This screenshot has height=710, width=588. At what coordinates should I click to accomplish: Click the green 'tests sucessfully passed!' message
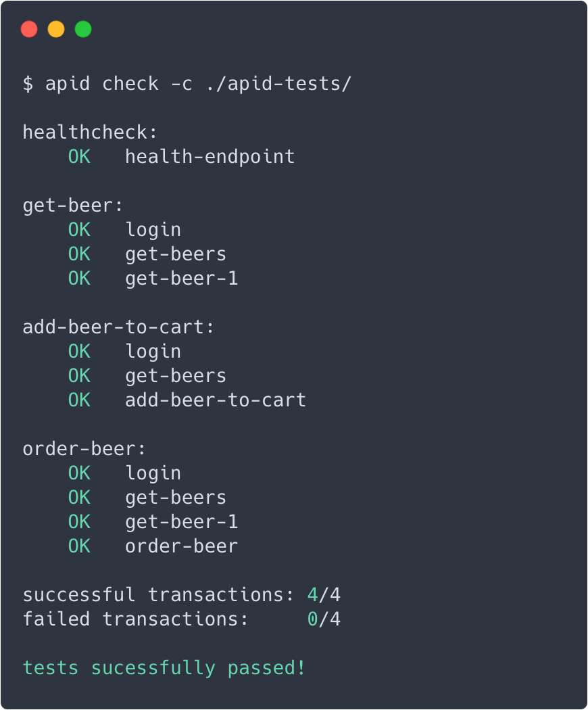[164, 668]
